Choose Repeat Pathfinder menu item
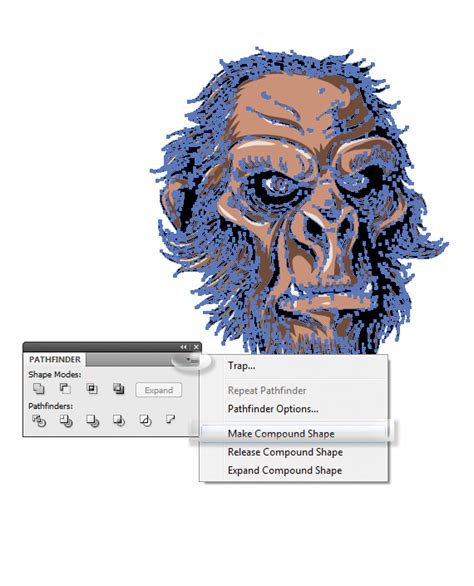Viewport: 474px width, 586px height. coord(267,391)
